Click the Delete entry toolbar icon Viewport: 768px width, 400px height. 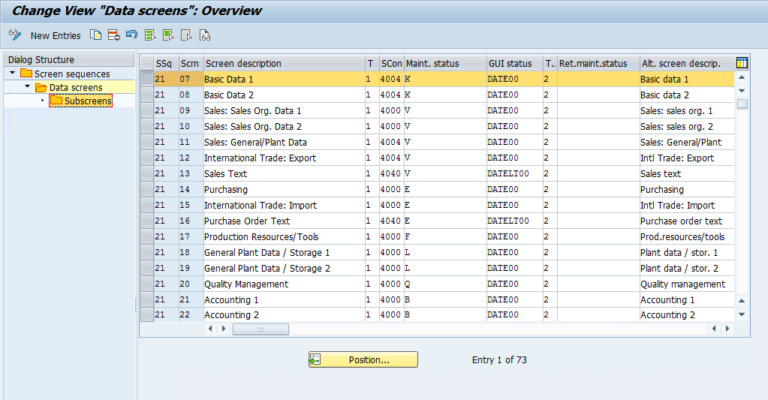pos(114,35)
